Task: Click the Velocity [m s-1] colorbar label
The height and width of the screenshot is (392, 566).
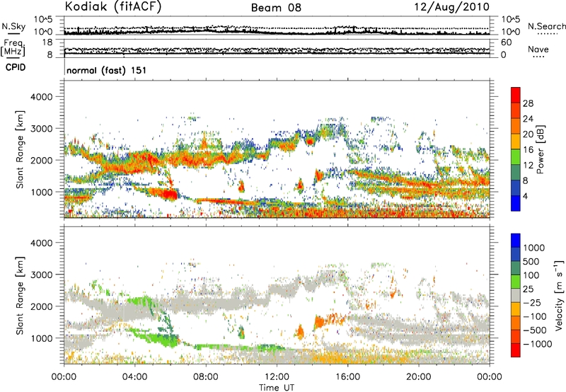Action: pos(559,295)
